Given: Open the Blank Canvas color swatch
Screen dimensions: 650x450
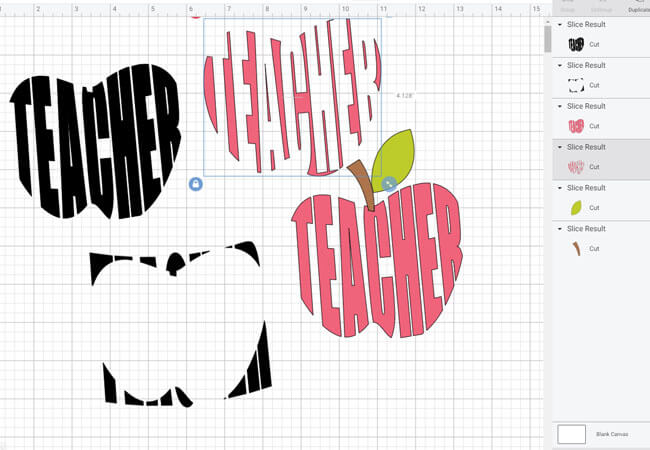Looking at the screenshot, I should (x=571, y=434).
